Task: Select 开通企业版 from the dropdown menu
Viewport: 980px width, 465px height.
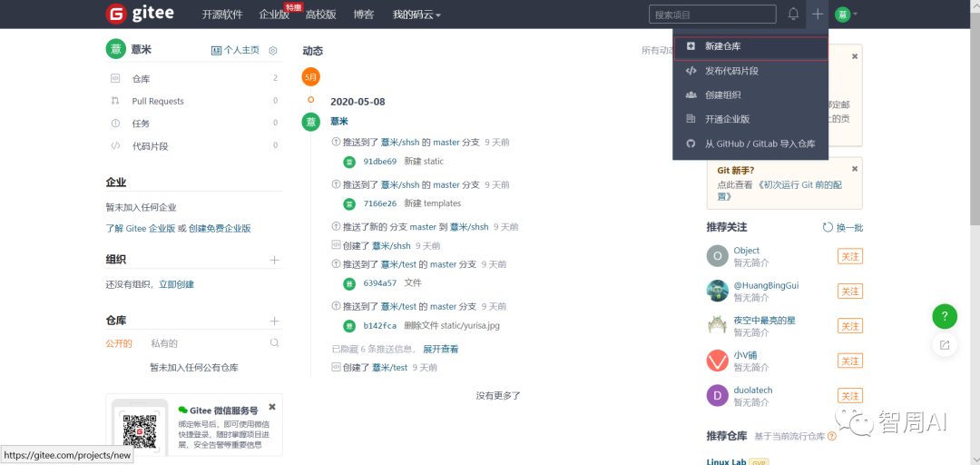Action: [750, 119]
